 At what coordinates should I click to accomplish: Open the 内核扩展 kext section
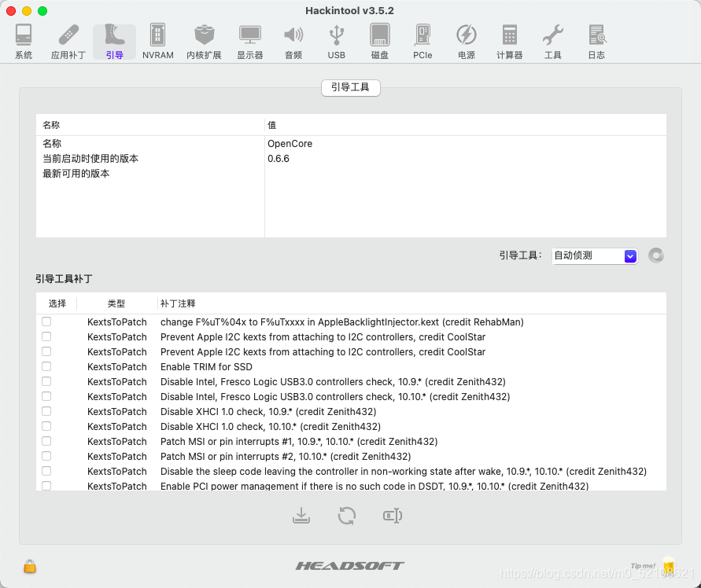204,42
